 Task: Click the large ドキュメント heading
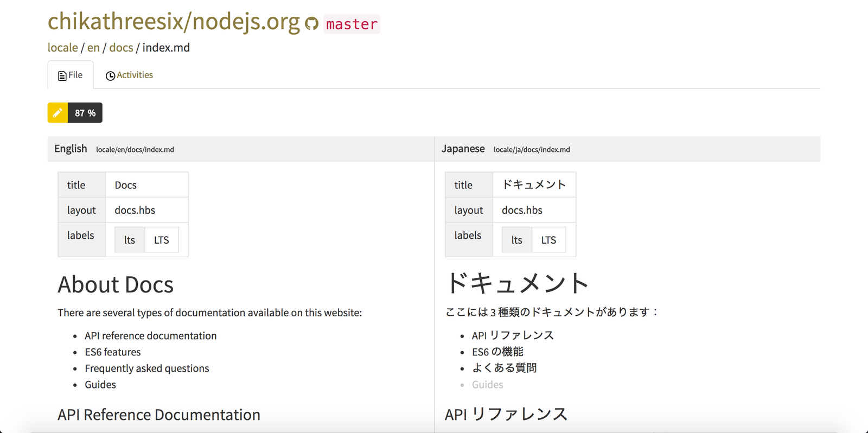[517, 283]
